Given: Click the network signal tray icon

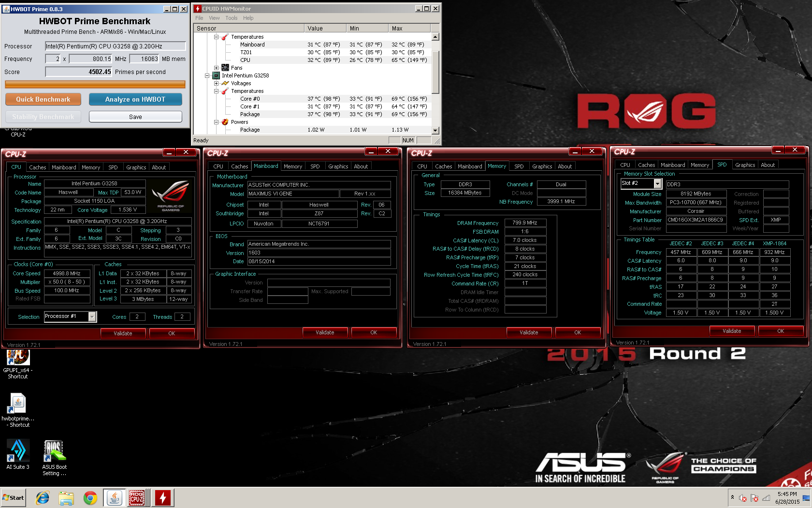Looking at the screenshot, I should (766, 498).
